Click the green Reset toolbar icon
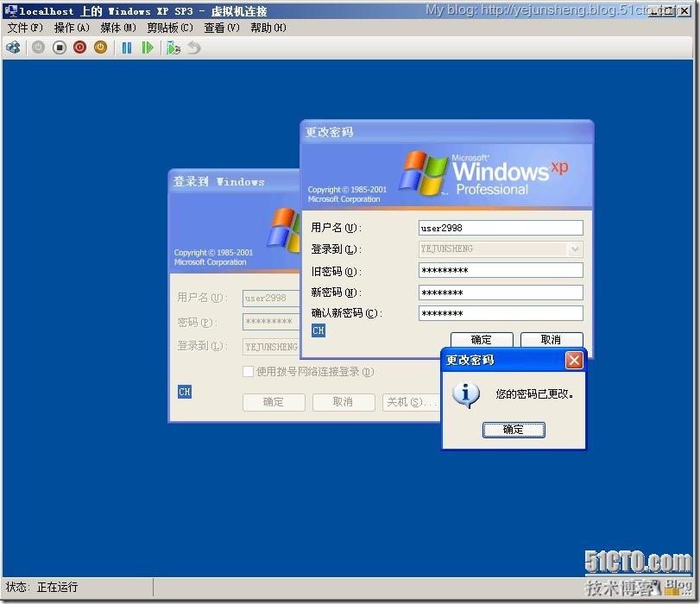Screen dimensions: 700x604 [x=148, y=47]
